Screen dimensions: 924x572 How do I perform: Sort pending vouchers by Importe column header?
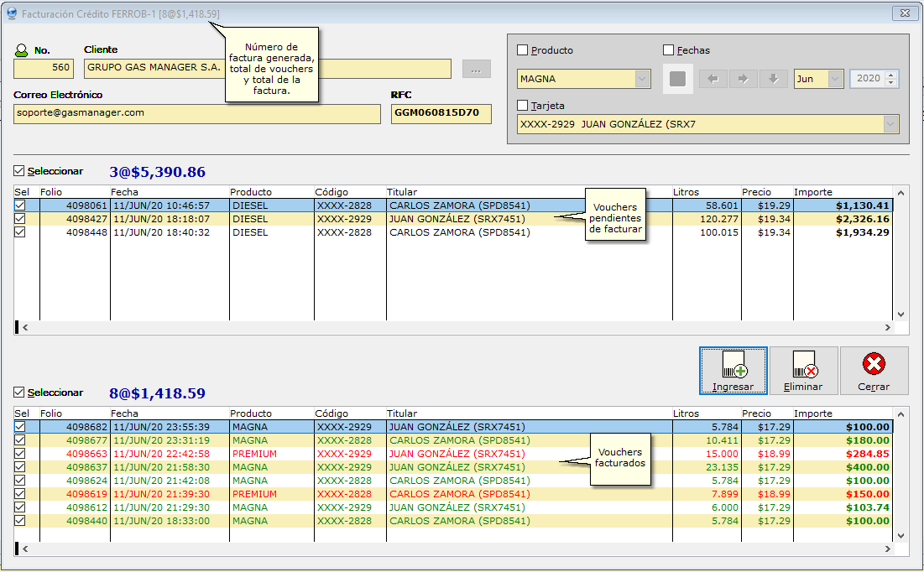pos(839,192)
